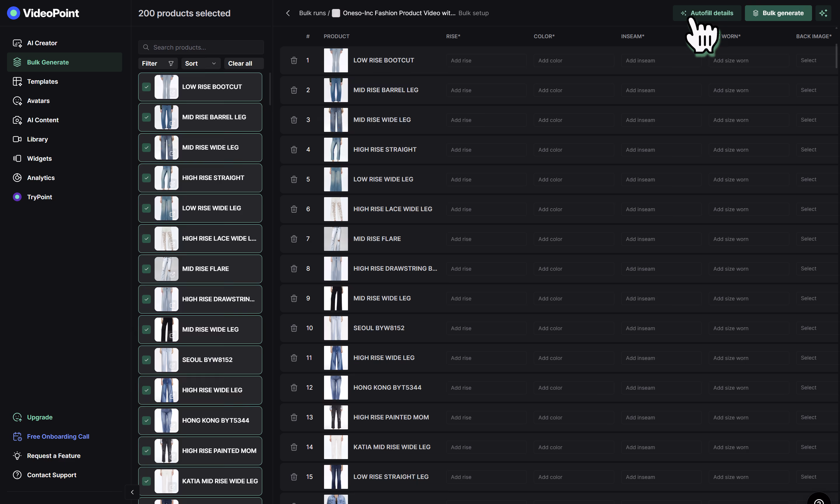
Task: Deselect LOW RISE WIDE LEG checkbox
Action: coord(146,208)
